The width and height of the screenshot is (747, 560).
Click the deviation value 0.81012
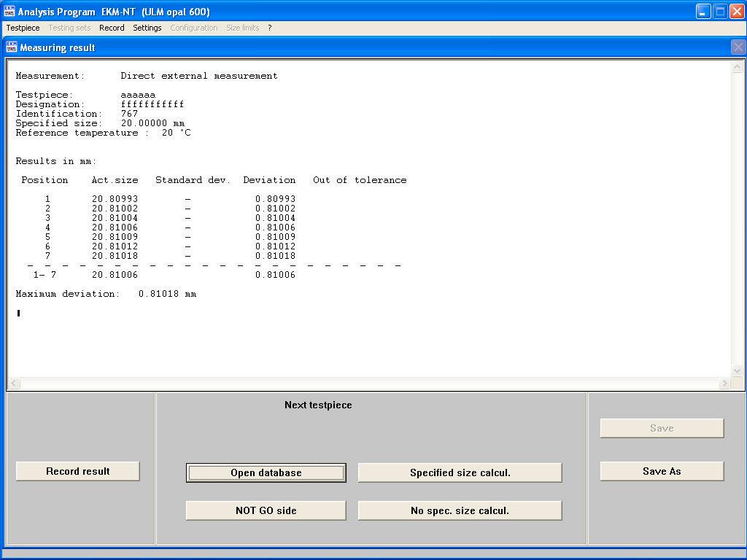pos(275,246)
